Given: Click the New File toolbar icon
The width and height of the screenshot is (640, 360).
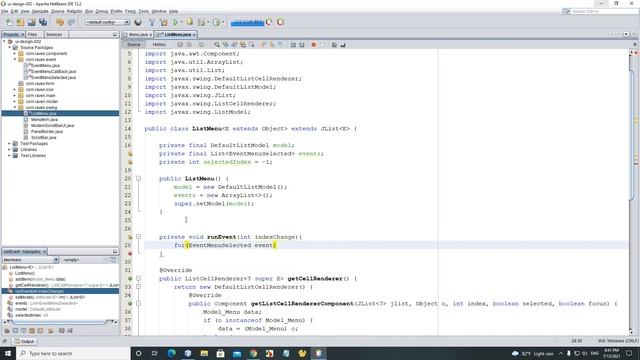Looking at the screenshot, I should (x=9, y=22).
